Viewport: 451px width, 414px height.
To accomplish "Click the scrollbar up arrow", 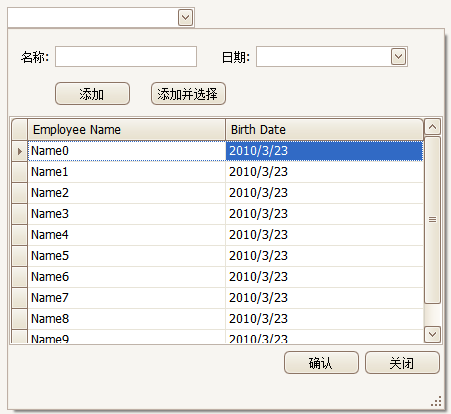I will pyautogui.click(x=432, y=127).
